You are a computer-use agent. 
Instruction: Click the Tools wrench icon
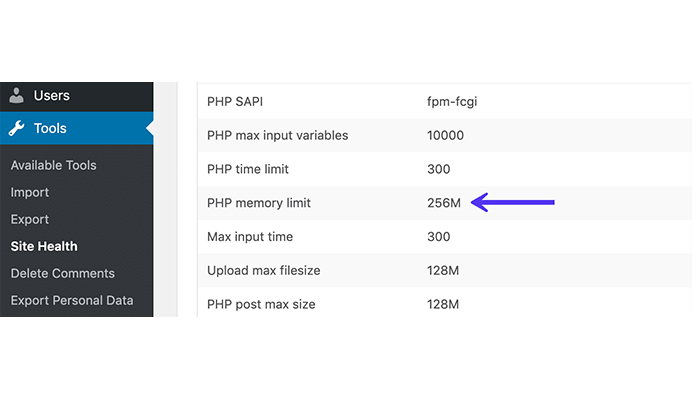[x=16, y=128]
